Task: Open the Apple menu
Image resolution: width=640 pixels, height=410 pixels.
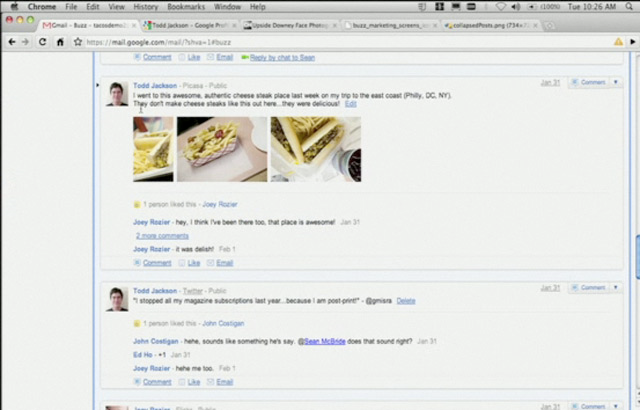Action: [14, 6]
